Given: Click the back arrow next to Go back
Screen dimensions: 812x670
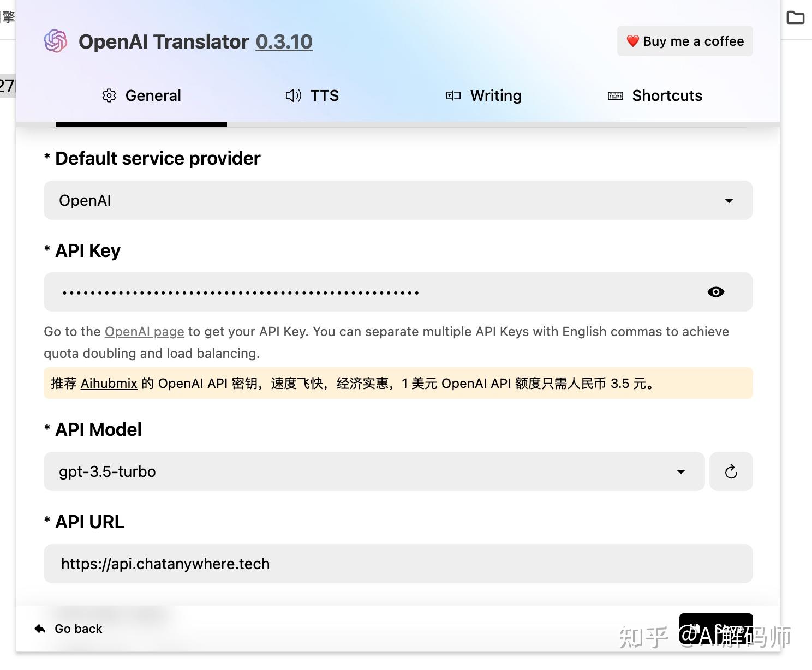Looking at the screenshot, I should [39, 629].
